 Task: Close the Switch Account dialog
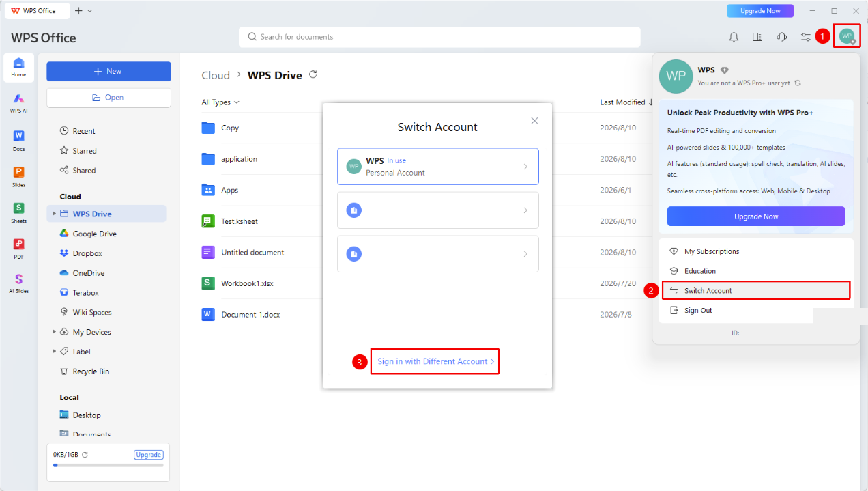tap(534, 121)
